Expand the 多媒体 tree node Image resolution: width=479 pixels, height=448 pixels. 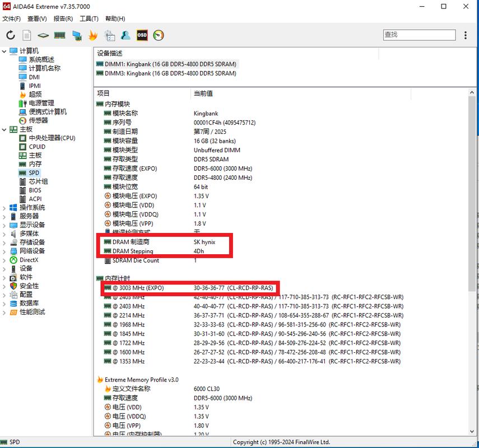click(x=4, y=234)
